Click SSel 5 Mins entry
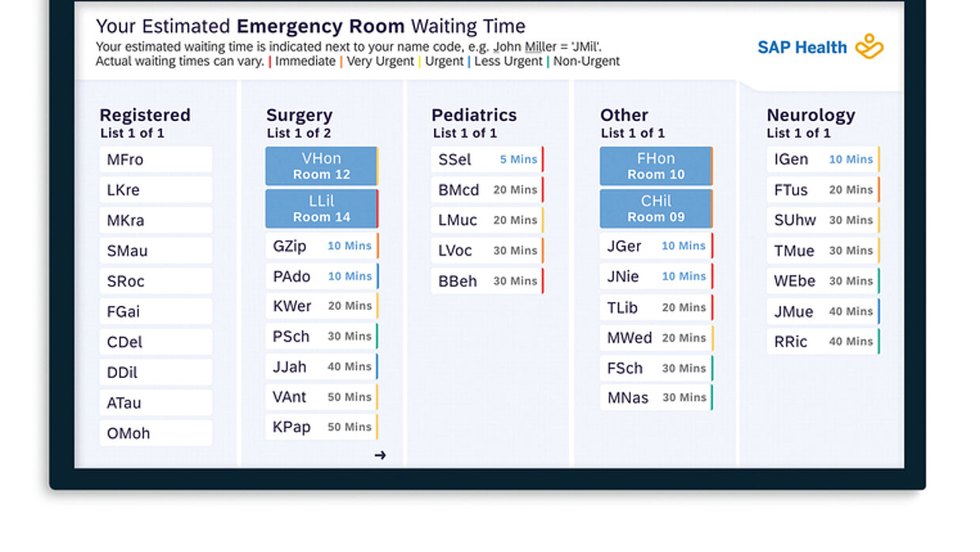The width and height of the screenshot is (980, 552). (x=487, y=160)
